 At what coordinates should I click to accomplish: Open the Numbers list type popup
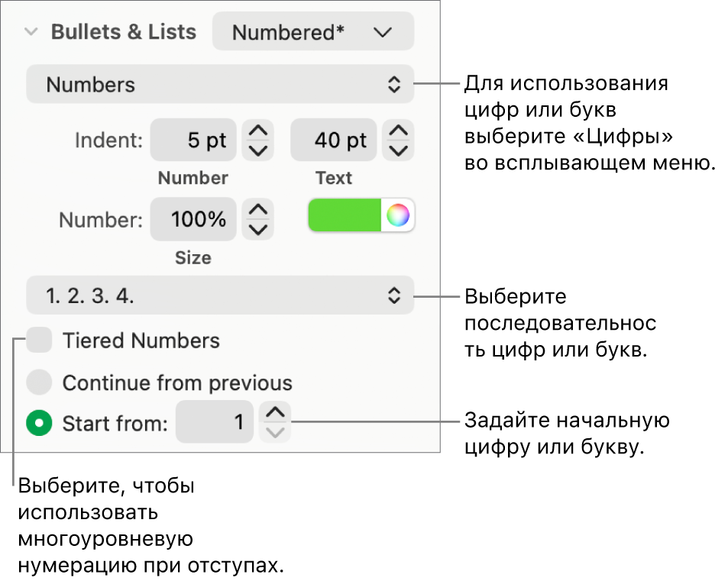(220, 85)
